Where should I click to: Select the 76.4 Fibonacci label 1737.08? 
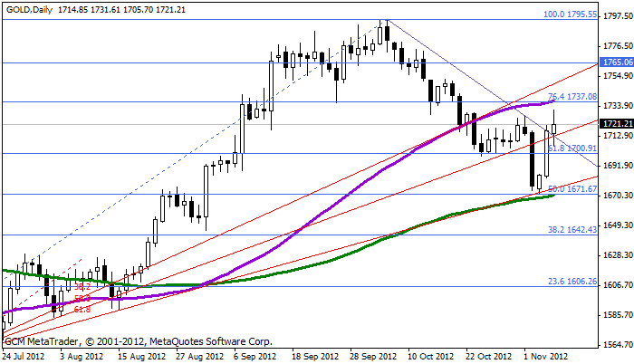pos(572,96)
